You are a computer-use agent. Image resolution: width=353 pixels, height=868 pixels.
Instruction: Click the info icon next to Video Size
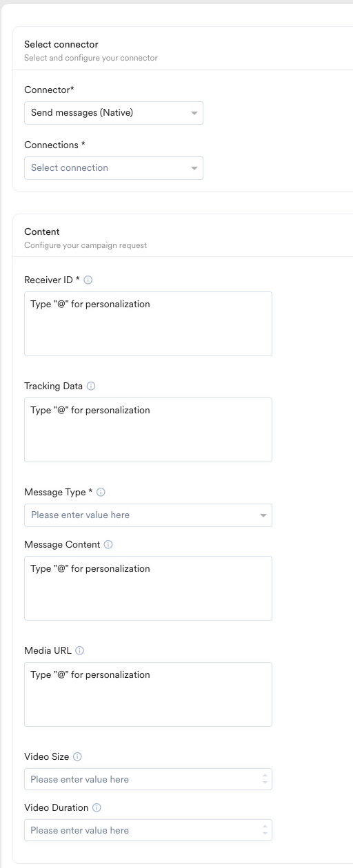click(x=77, y=757)
